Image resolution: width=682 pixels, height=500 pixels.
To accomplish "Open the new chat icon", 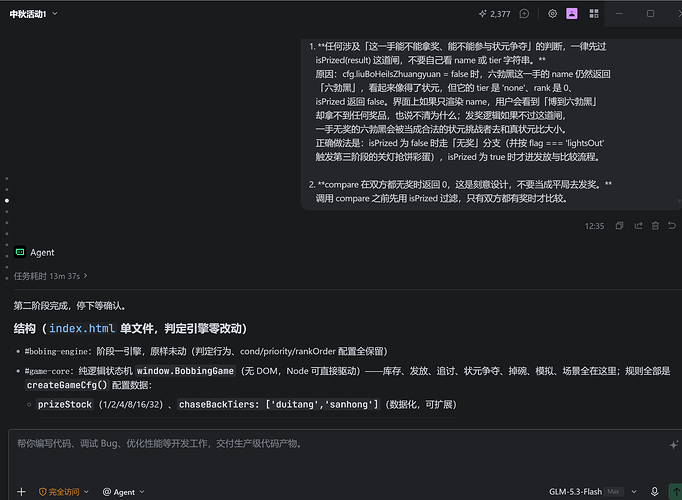I will point(524,14).
